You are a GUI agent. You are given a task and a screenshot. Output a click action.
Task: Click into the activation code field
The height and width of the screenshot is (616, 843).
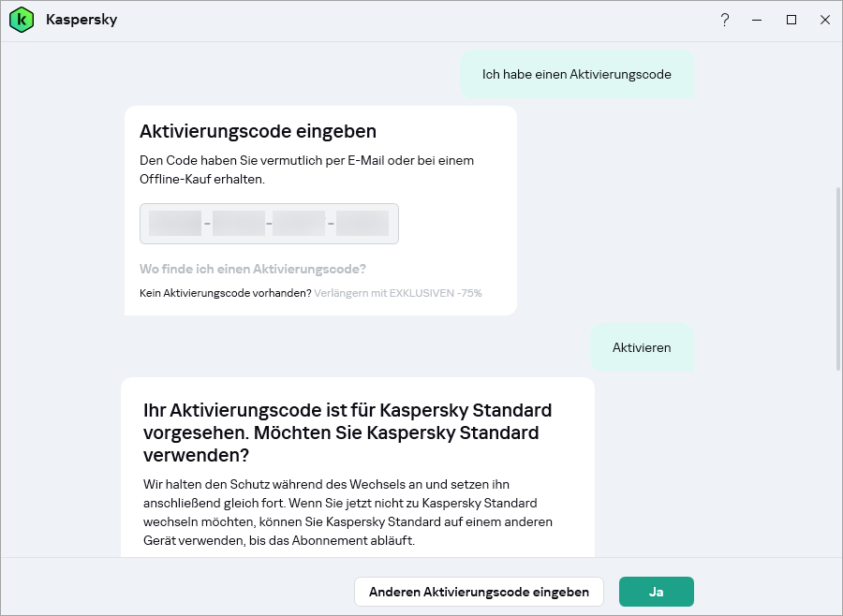270,224
